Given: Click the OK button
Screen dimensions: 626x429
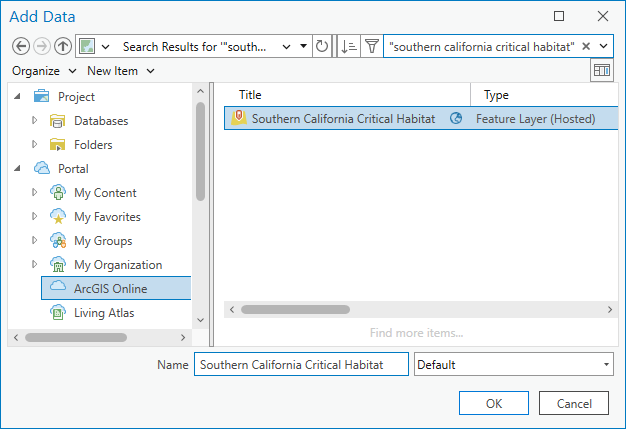Looking at the screenshot, I should [494, 403].
